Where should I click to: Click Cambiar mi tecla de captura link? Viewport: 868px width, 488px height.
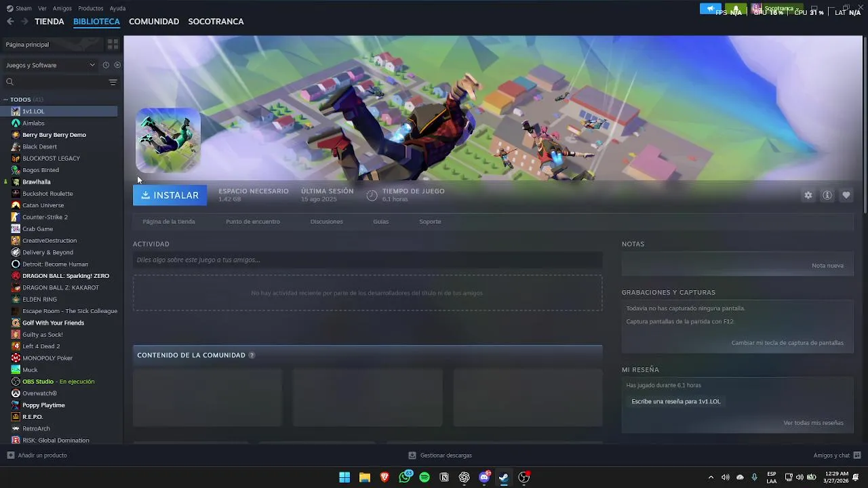pos(787,343)
